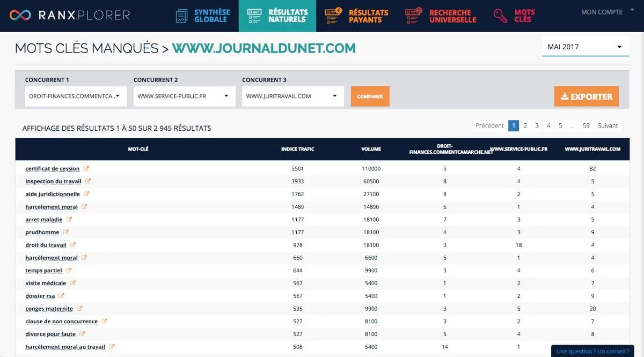Click the Recherche Universelle globe icon
The width and height of the screenshot is (644, 357).
coord(414,16)
